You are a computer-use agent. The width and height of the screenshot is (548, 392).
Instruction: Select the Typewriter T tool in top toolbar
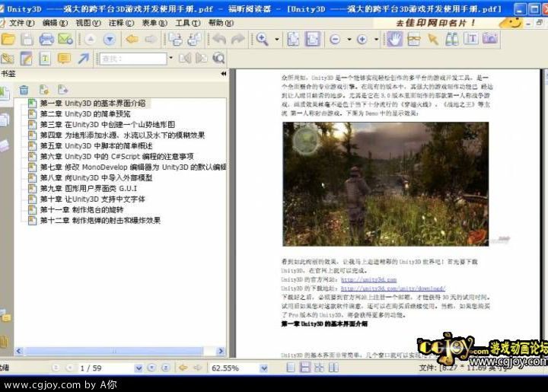471,38
